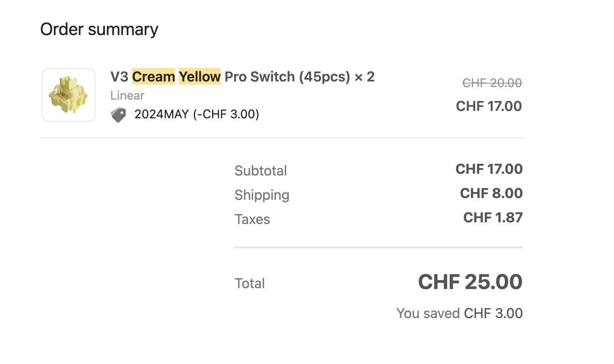Click the You saved CHF 3.00 text
Image resolution: width=614 pixels, height=364 pixels.
coord(460,313)
